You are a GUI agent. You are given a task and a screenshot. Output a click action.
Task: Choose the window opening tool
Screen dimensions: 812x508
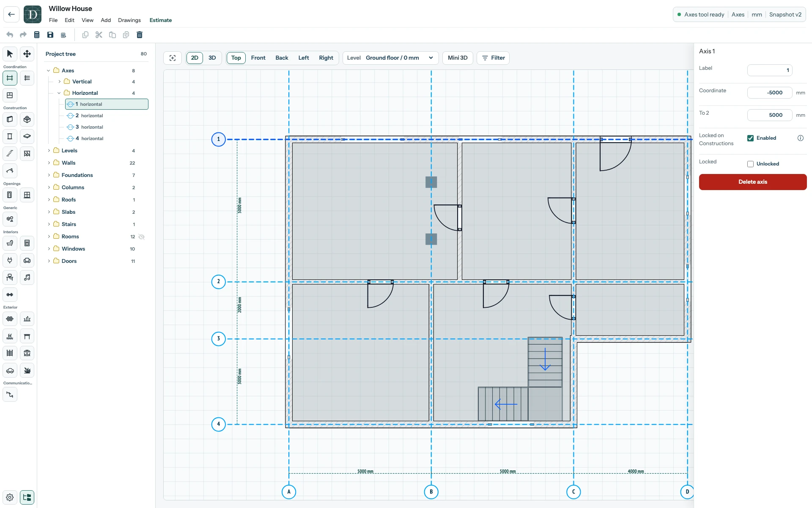point(27,195)
